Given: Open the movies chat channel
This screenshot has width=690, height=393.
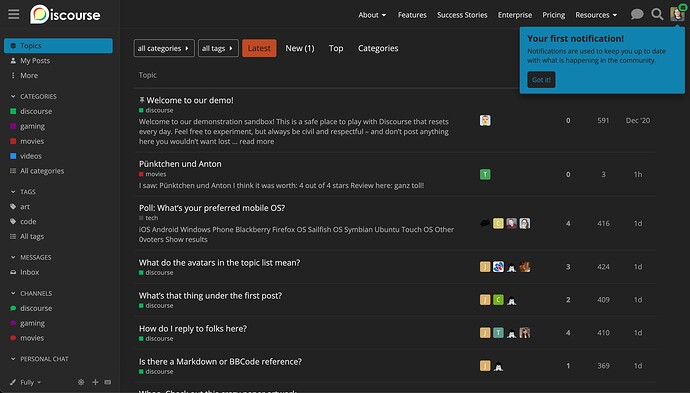Looking at the screenshot, I should (x=32, y=338).
